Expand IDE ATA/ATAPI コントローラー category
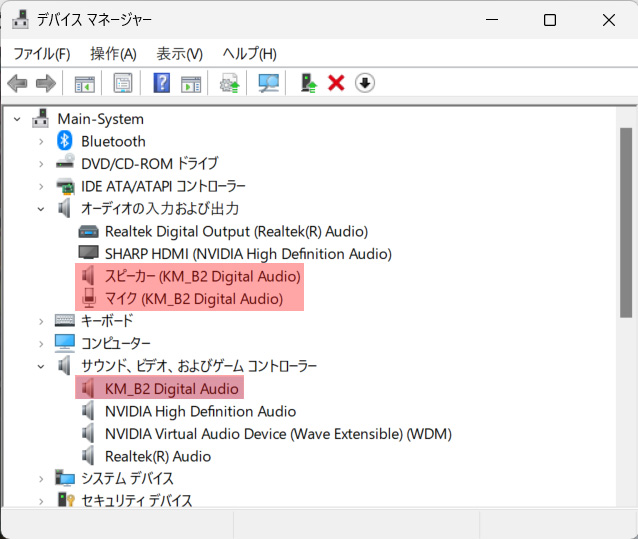The image size is (638, 539). point(41,186)
